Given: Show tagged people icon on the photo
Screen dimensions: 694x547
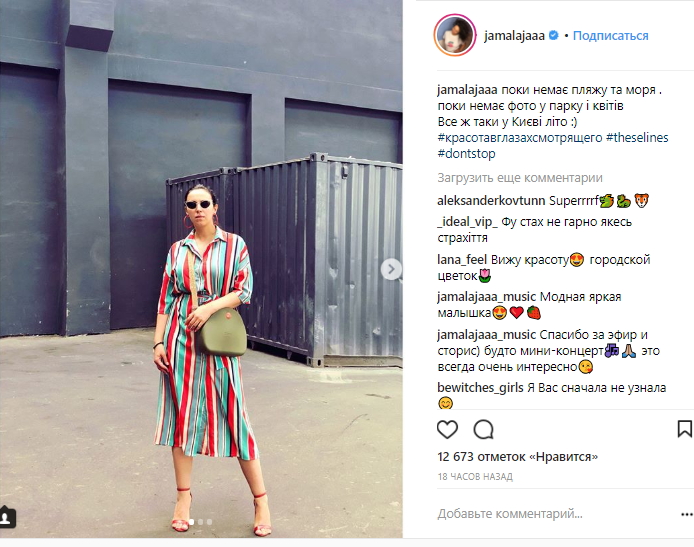Looking at the screenshot, I should [6, 517].
